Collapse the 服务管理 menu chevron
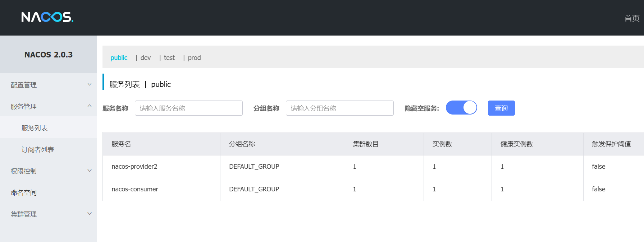644x242 pixels. coord(90,106)
